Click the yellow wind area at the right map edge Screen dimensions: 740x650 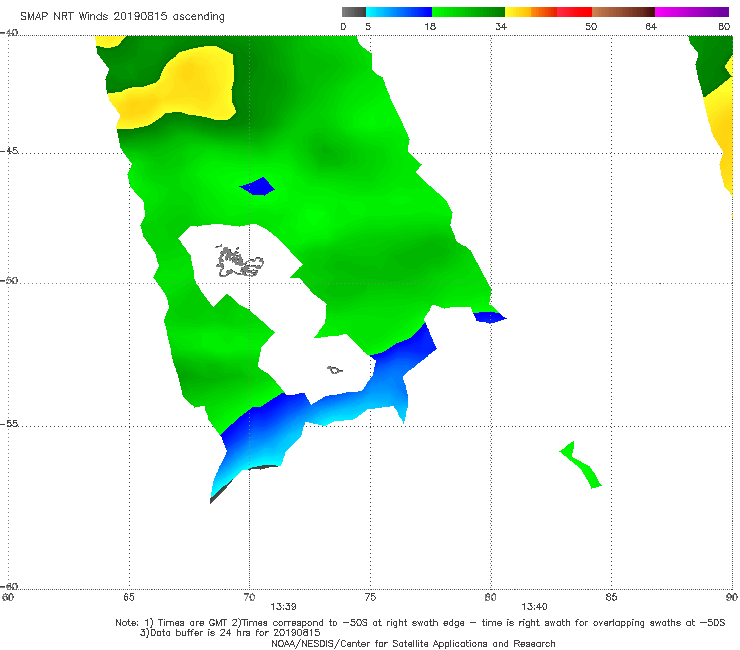click(721, 137)
